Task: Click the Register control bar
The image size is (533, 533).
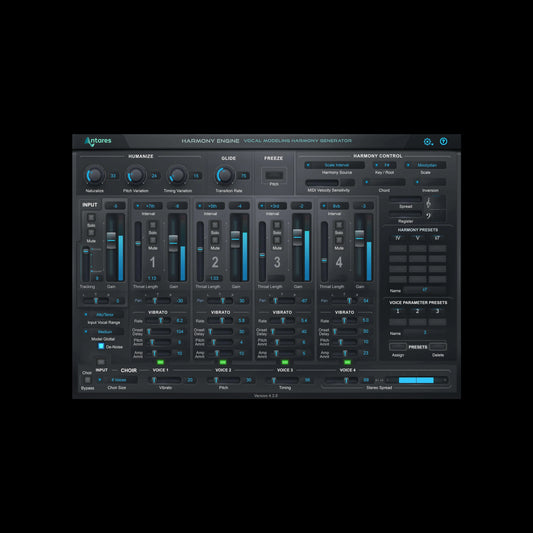Action: (x=406, y=214)
